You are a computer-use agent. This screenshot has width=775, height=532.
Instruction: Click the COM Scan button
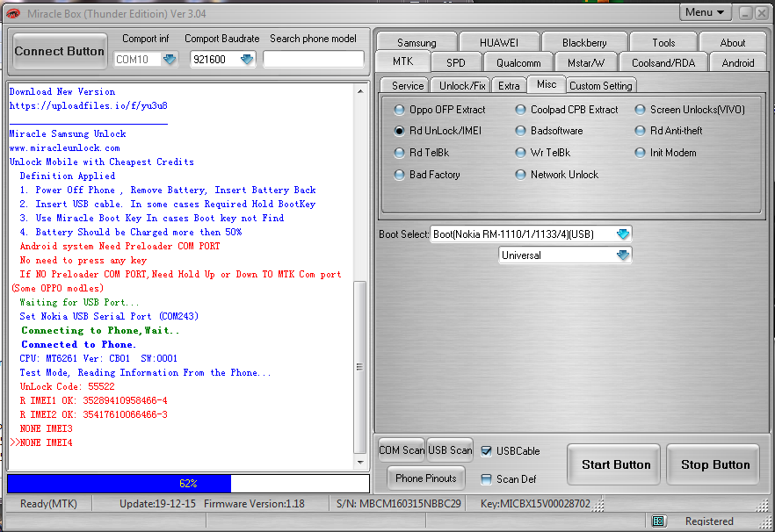click(402, 450)
